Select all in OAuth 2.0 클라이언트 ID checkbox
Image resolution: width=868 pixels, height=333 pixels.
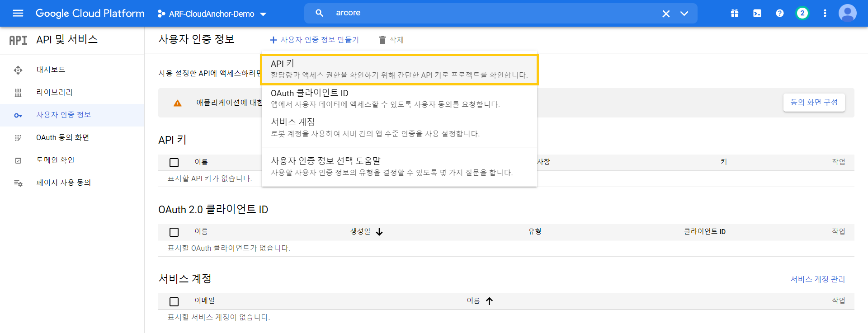pos(174,232)
